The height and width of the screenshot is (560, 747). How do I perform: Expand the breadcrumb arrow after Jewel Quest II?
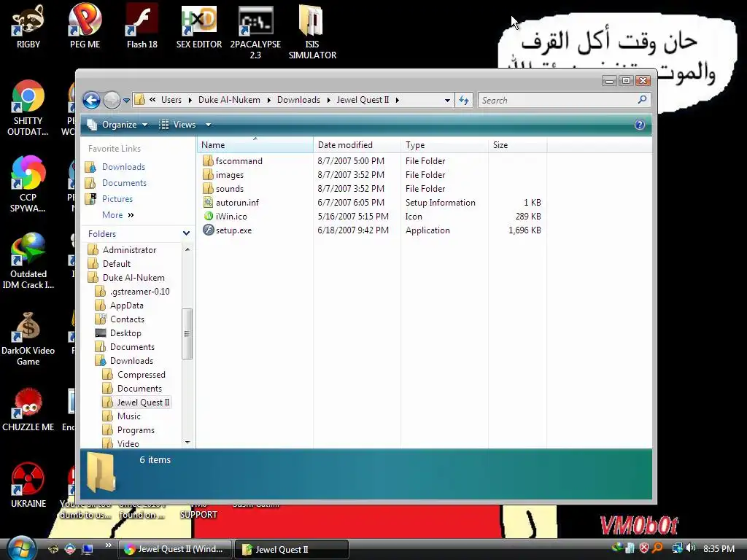click(398, 100)
